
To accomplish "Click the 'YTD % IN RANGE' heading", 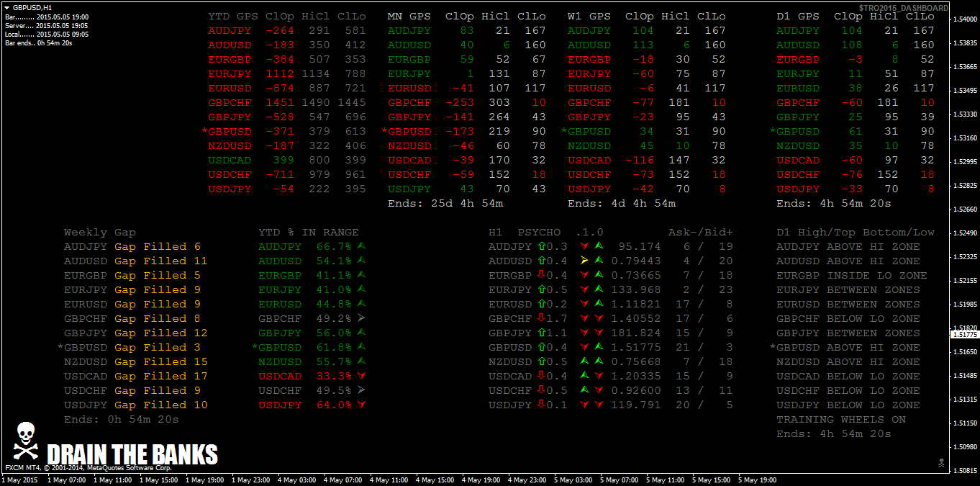I will coord(309,232).
